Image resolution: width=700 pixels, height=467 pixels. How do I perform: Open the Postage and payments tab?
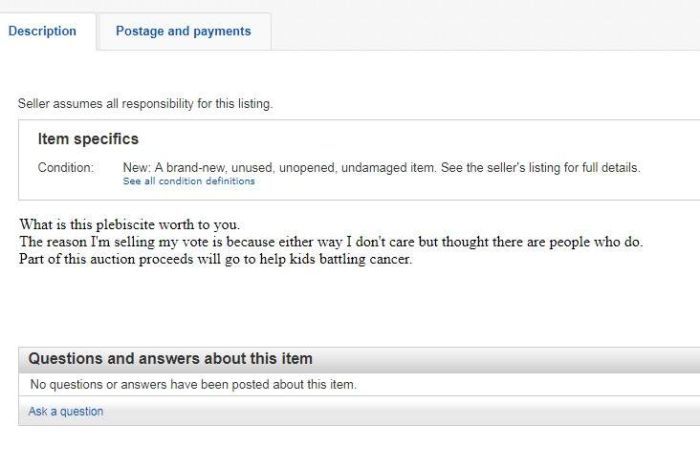183,31
